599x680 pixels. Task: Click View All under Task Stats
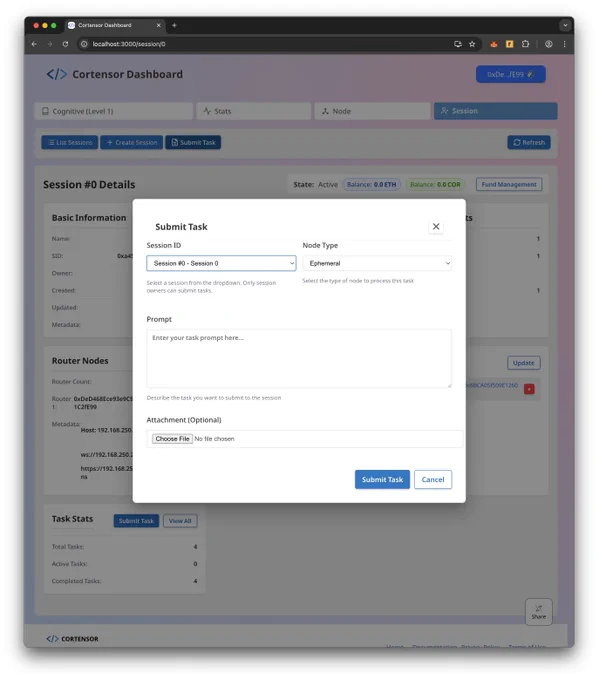(x=180, y=521)
